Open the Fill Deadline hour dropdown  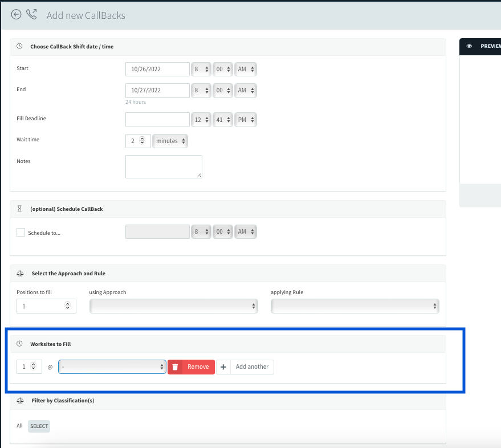(201, 120)
